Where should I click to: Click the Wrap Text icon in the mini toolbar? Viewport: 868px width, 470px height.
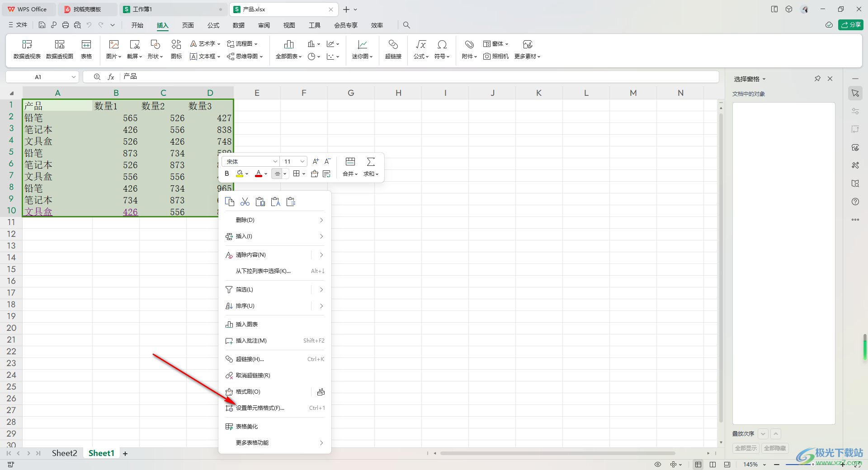point(327,174)
